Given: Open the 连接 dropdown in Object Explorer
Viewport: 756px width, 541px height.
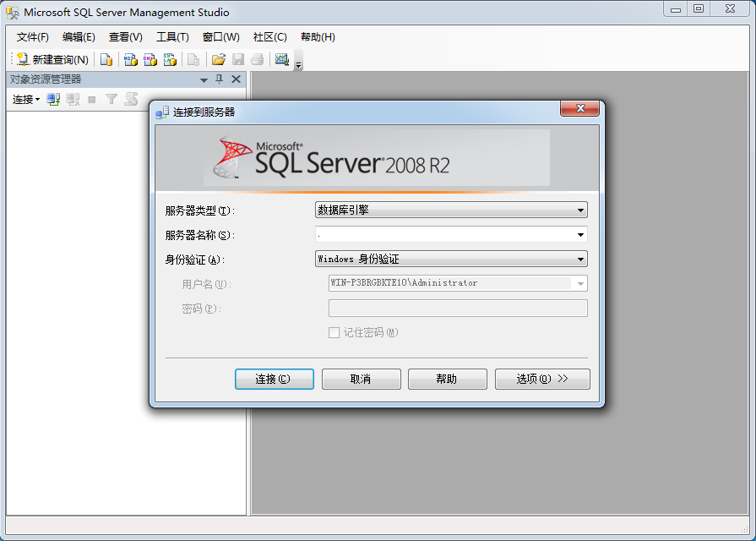Looking at the screenshot, I should click(x=25, y=99).
